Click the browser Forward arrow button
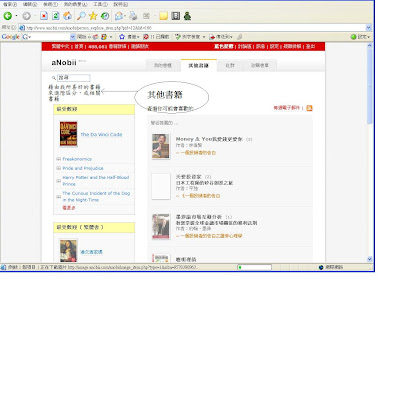Viewport: 400px width, 398px height. [x=26, y=16]
